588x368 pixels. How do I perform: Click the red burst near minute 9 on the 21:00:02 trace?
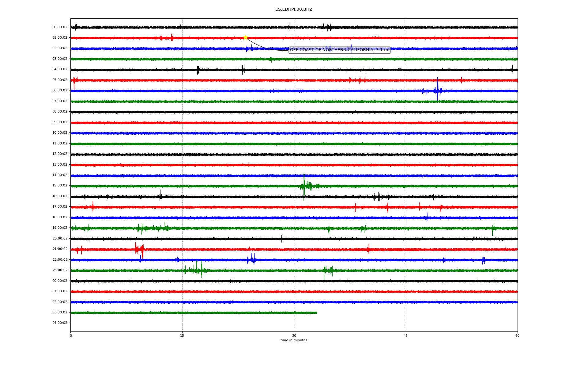(x=139, y=250)
